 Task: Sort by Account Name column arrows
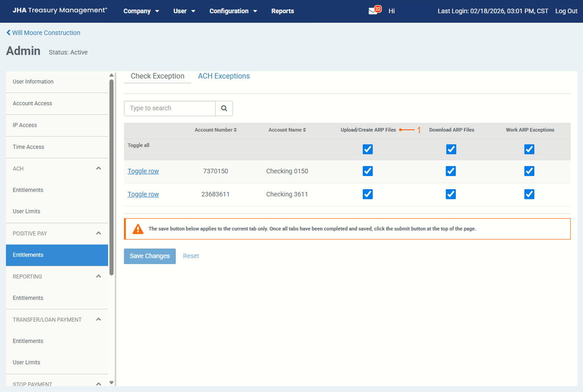pos(304,130)
